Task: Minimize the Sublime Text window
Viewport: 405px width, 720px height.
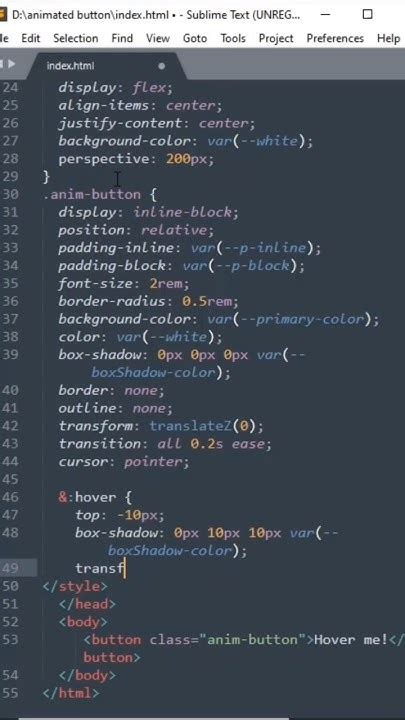Action: [325, 14]
